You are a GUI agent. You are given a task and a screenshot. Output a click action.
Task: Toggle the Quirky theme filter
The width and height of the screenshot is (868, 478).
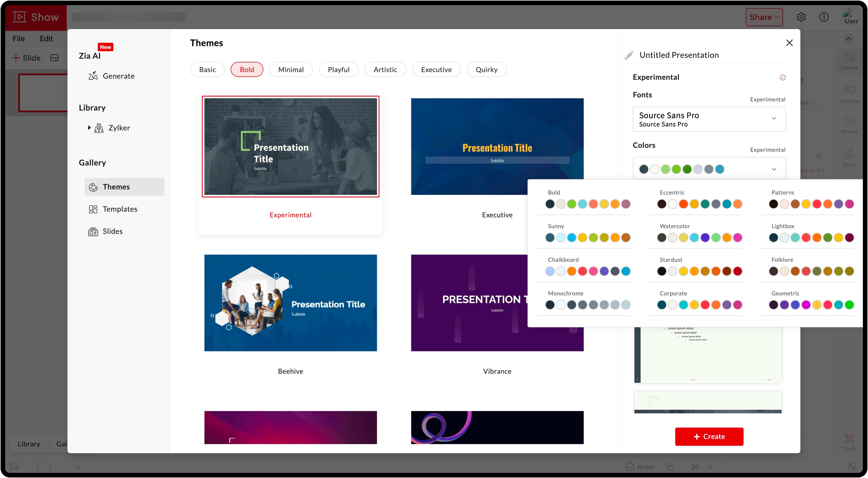point(486,69)
